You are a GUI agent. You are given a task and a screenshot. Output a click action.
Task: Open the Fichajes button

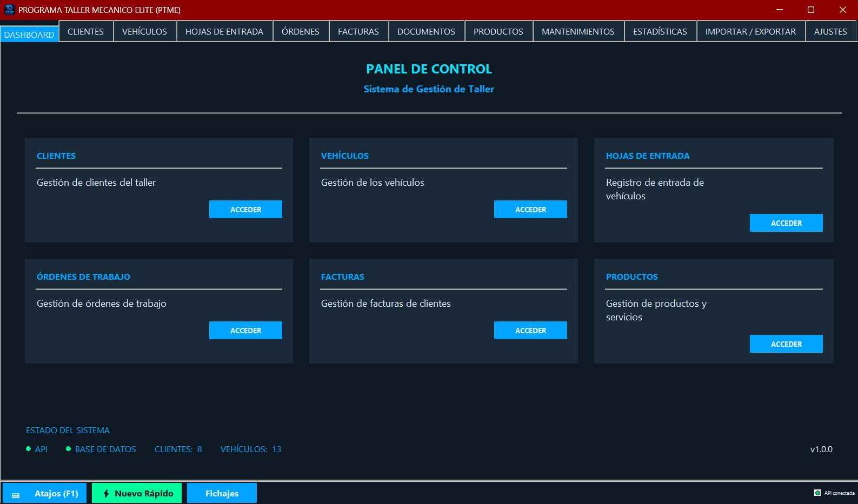[x=222, y=493]
